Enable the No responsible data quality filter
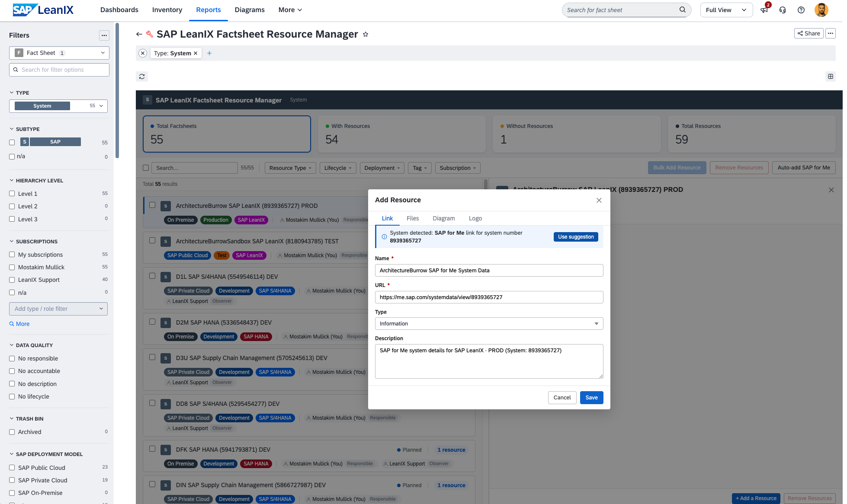This screenshot has height=504, width=847. click(x=12, y=358)
